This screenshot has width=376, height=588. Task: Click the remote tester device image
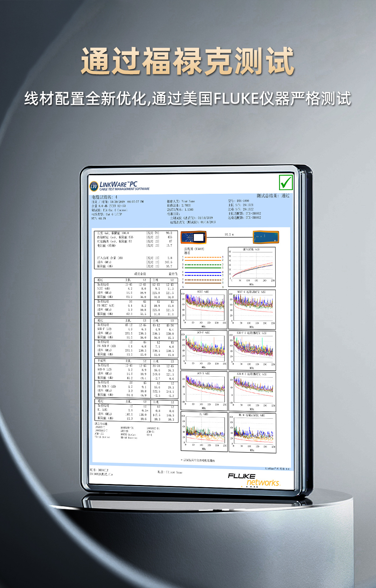(266, 237)
